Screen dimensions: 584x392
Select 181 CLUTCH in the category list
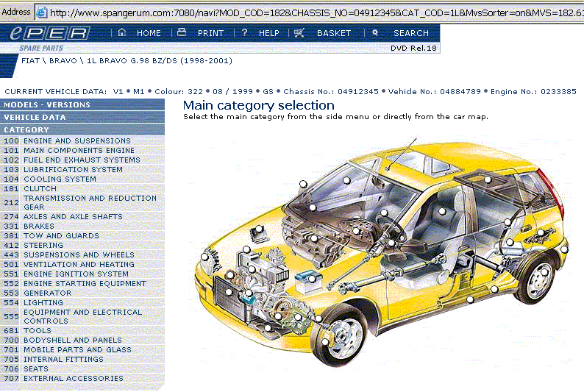coord(40,188)
